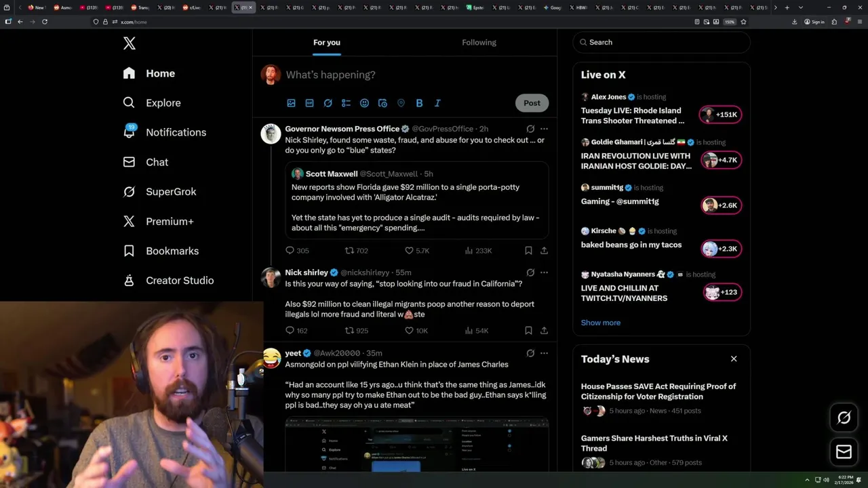This screenshot has height=488, width=868.
Task: Click the X logo in sidebar
Action: pos(130,43)
